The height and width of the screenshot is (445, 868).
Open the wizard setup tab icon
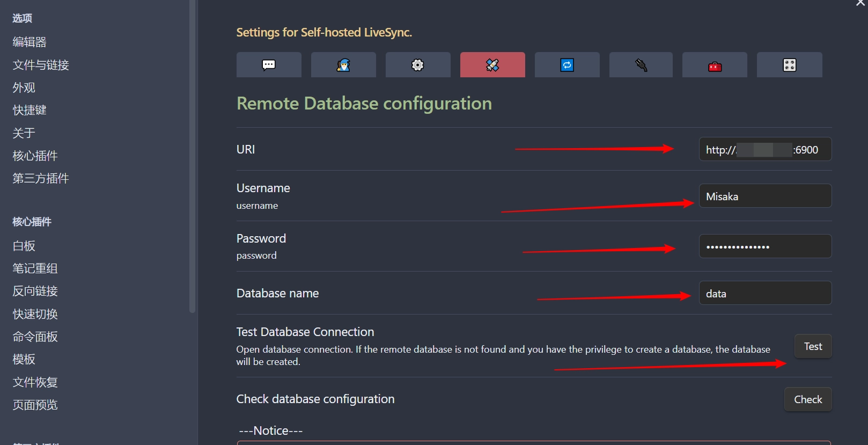pos(343,65)
